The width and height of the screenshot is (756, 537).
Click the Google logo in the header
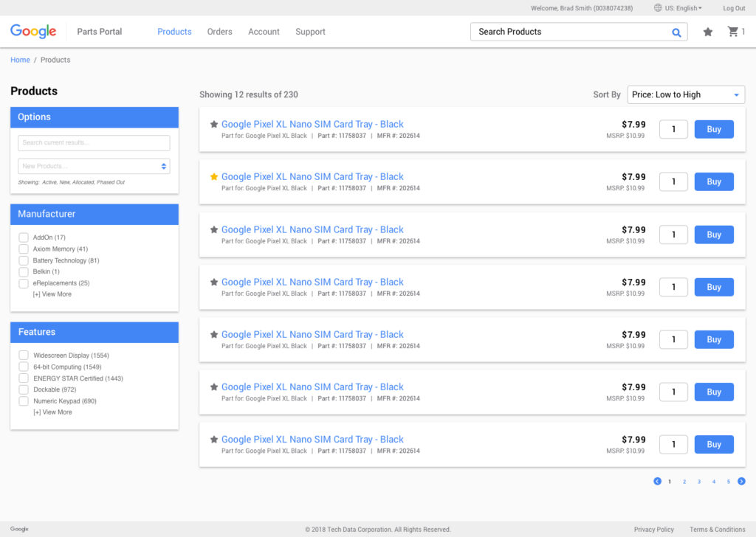pos(33,31)
